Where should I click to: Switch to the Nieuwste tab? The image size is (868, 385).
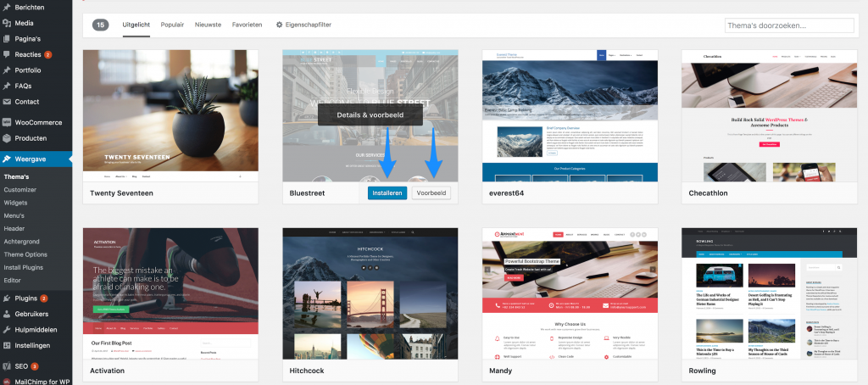[x=208, y=25]
